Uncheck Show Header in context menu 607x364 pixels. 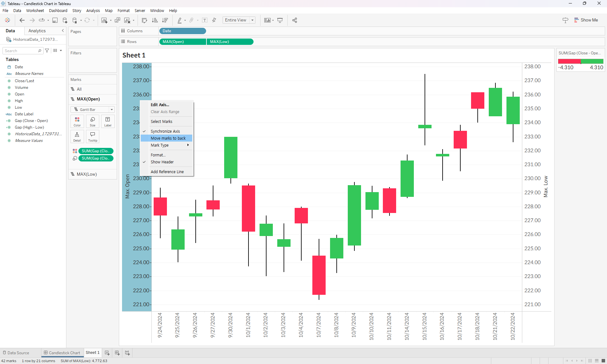162,162
